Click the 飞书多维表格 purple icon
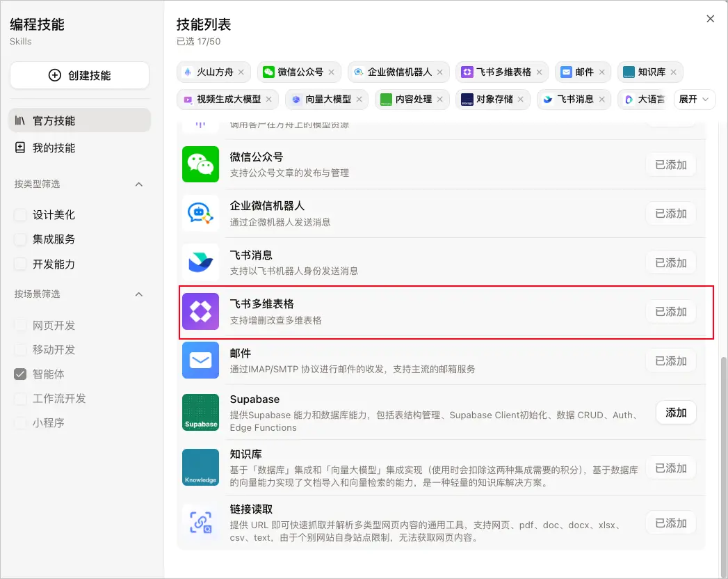The image size is (728, 579). click(x=200, y=311)
